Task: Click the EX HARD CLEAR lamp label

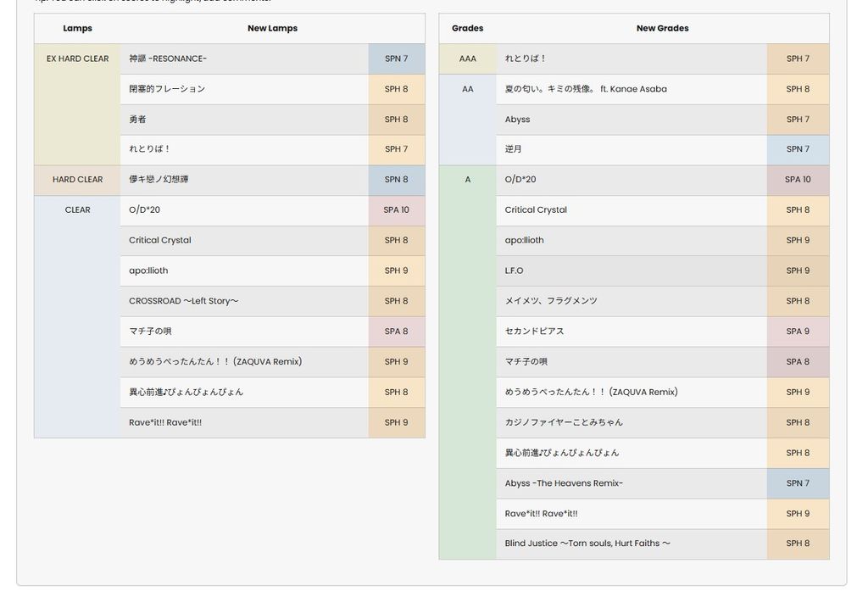Action: pos(77,59)
